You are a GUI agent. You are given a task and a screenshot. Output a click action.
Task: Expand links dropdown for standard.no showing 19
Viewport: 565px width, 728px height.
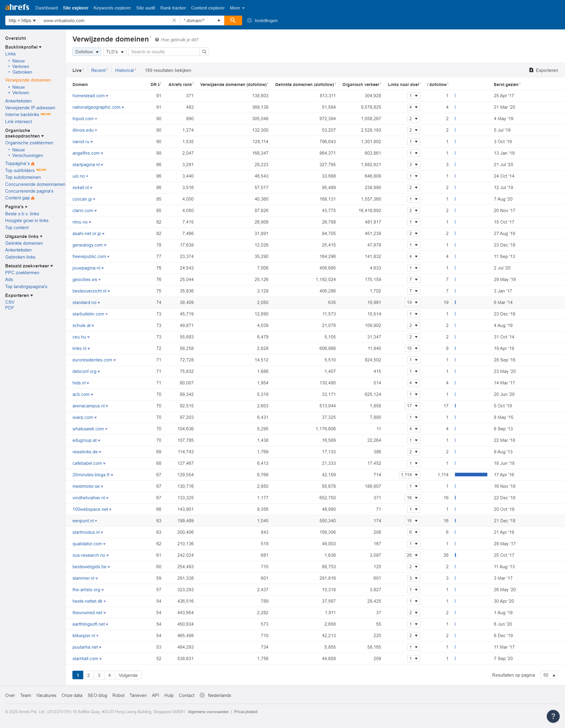point(413,302)
